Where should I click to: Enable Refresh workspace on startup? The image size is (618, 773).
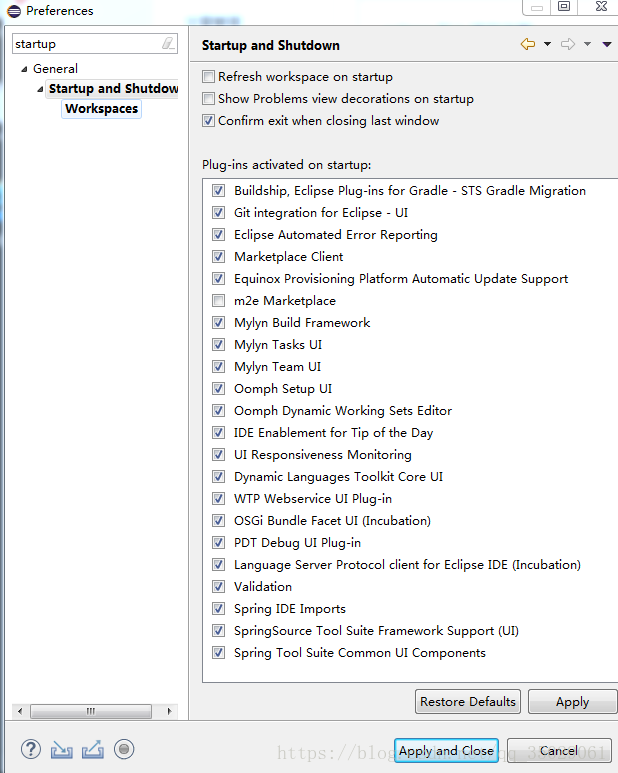tap(208, 77)
